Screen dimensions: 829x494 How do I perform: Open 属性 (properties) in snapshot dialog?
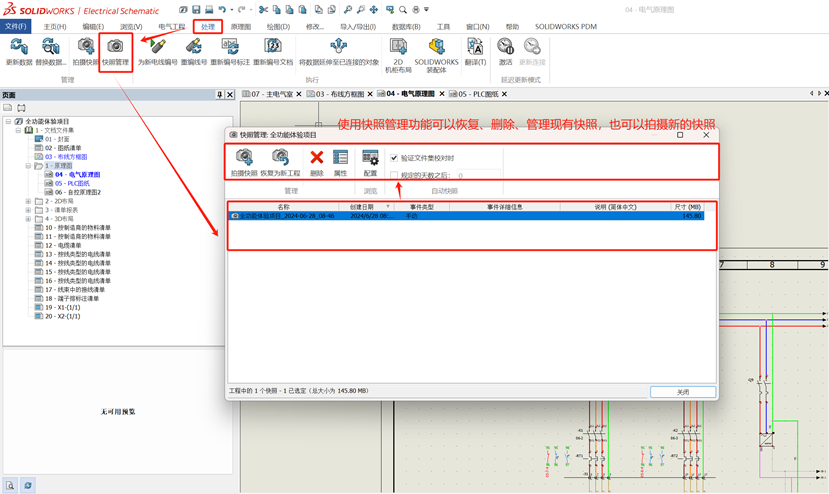340,162
